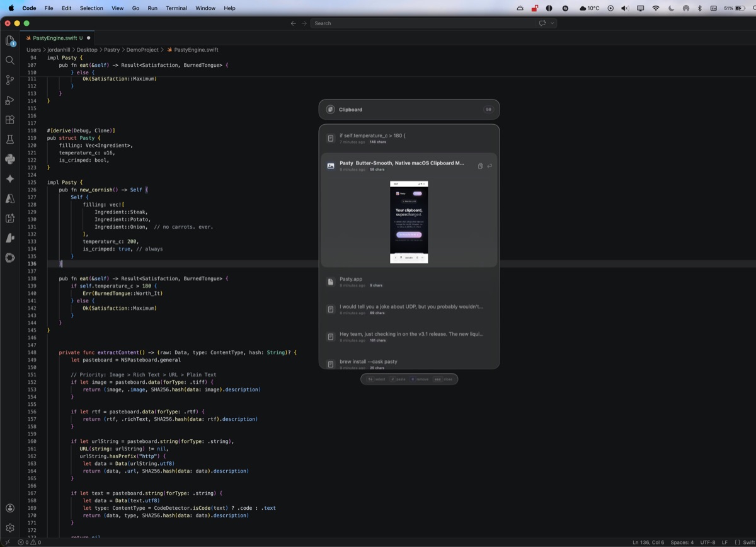Open the Run and Debug panel

(9, 100)
